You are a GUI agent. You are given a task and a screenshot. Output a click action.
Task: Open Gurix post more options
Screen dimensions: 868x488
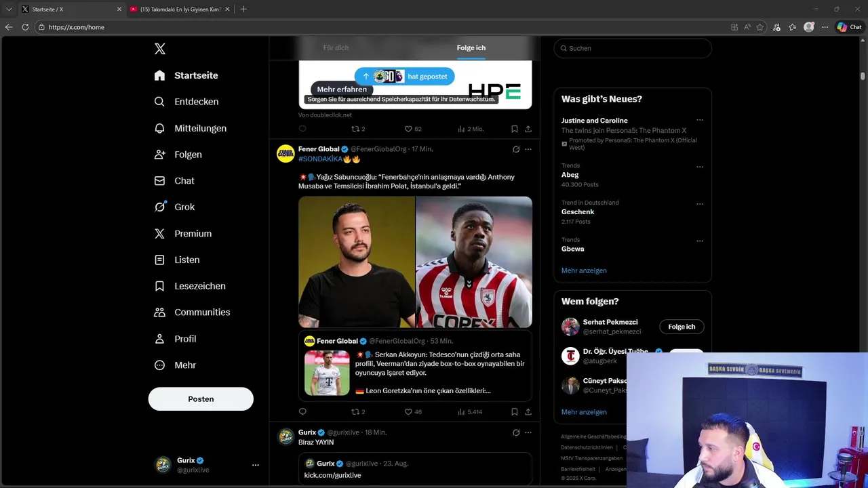528,432
